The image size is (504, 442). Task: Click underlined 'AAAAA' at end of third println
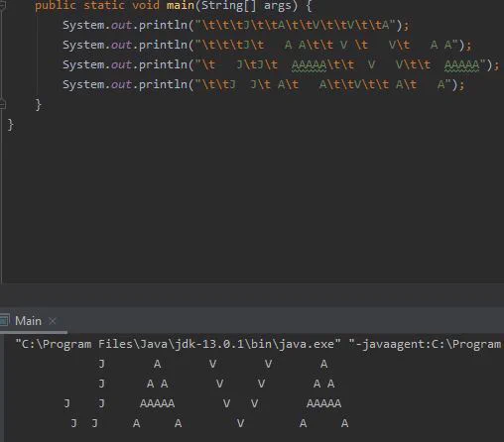[x=461, y=65]
